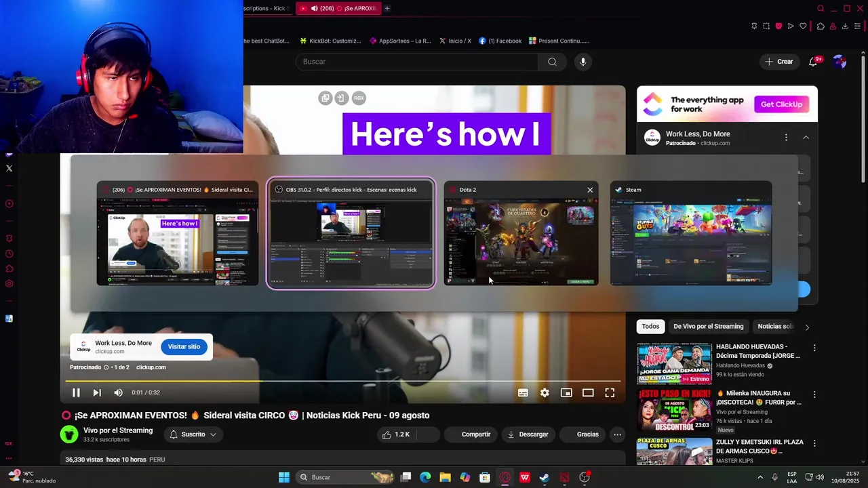Open history clock in Opera sidebar

[x=9, y=254]
